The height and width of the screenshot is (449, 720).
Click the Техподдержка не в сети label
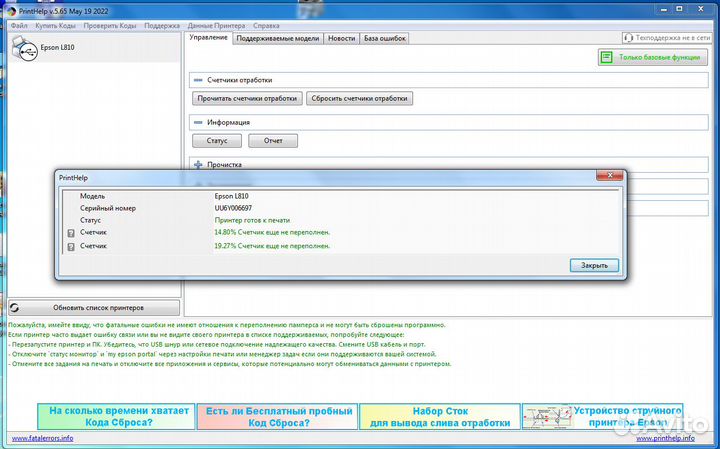click(x=673, y=38)
